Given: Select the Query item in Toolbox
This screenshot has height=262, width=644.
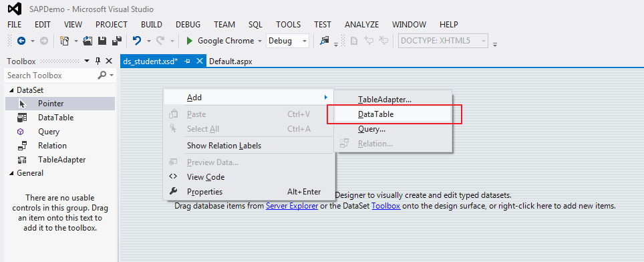Looking at the screenshot, I should (x=60, y=132).
